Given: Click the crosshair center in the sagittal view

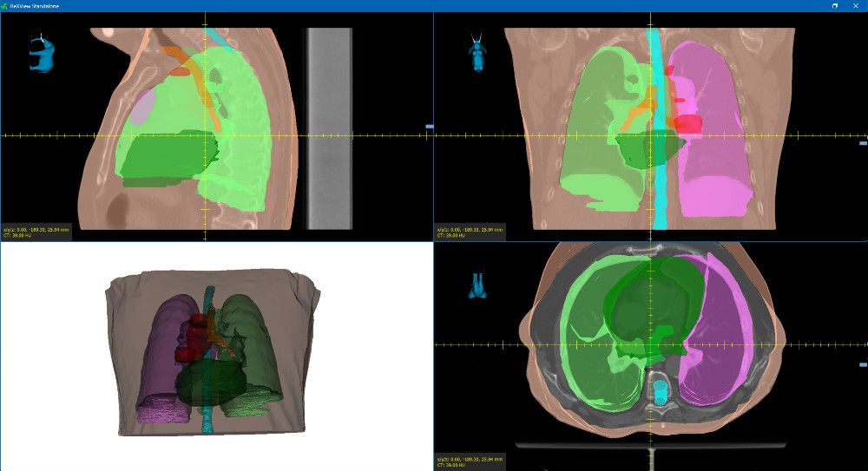Looking at the screenshot, I should point(205,135).
